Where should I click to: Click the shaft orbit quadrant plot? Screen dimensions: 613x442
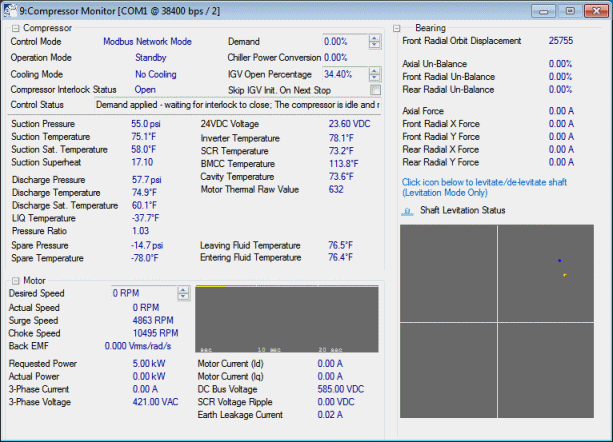[x=497, y=321]
